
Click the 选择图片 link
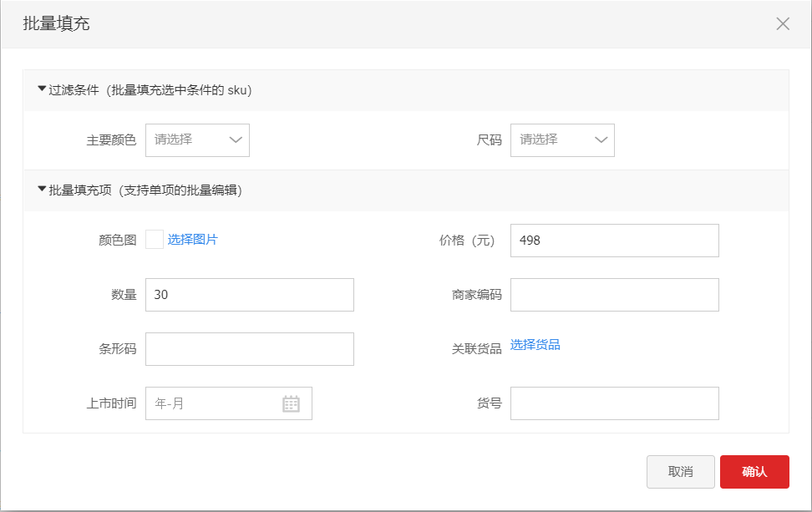click(x=193, y=240)
